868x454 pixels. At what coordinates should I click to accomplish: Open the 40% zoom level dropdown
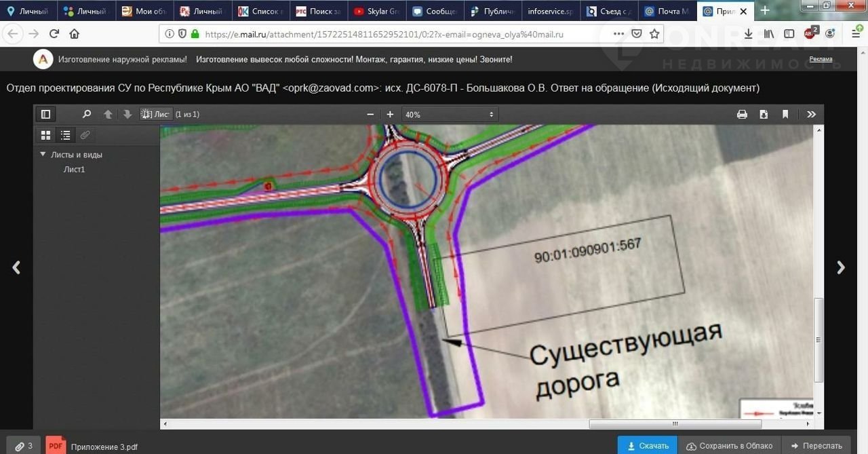[450, 115]
